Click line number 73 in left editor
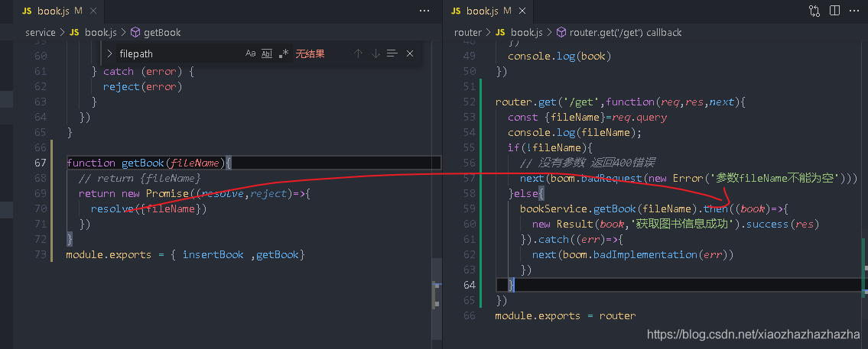This screenshot has width=868, height=349. [40, 254]
